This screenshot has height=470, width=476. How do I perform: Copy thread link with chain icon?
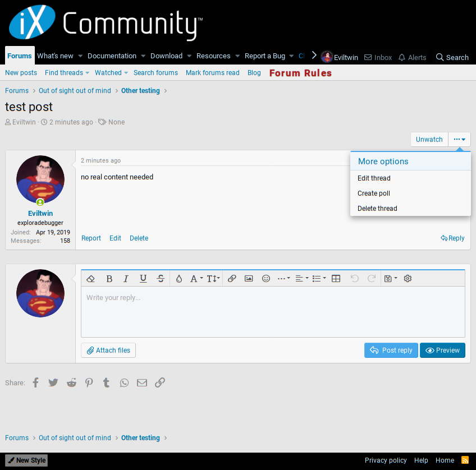pyautogui.click(x=160, y=383)
